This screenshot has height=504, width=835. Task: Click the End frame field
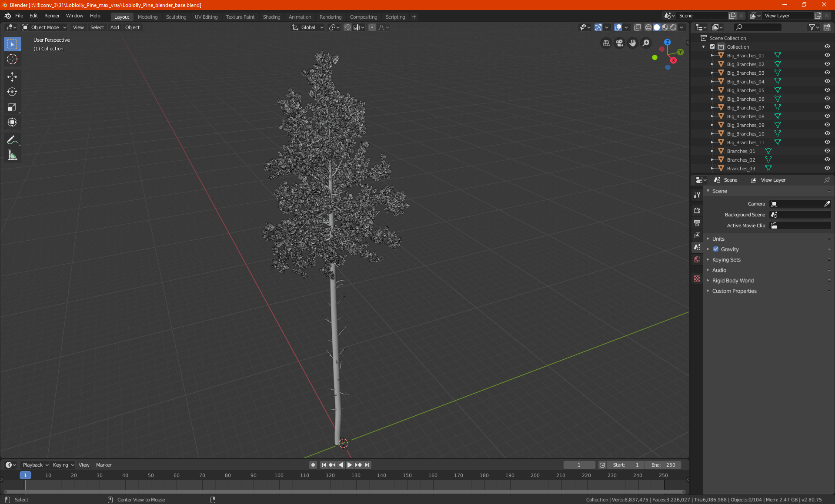(x=663, y=465)
